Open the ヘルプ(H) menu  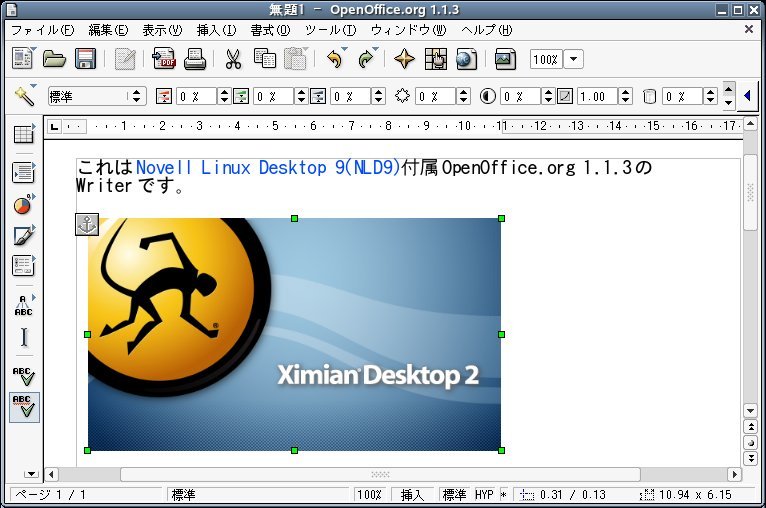pyautogui.click(x=487, y=30)
